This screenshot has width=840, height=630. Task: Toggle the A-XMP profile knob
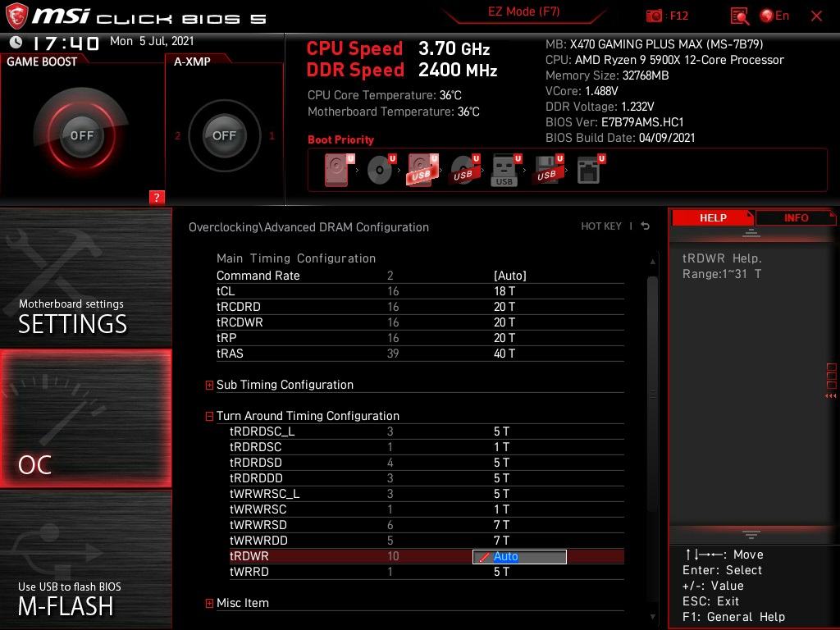click(x=224, y=135)
